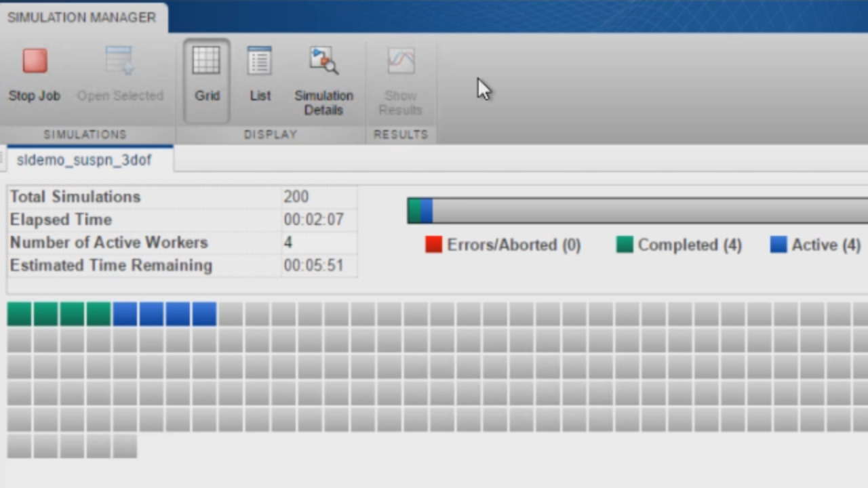Viewport: 868px width, 488px height.
Task: Select the last gray cell in bottom row
Action: tap(125, 447)
